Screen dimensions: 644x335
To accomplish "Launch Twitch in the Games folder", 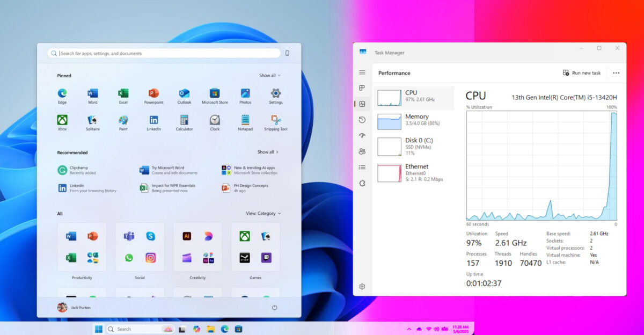I will (266, 258).
